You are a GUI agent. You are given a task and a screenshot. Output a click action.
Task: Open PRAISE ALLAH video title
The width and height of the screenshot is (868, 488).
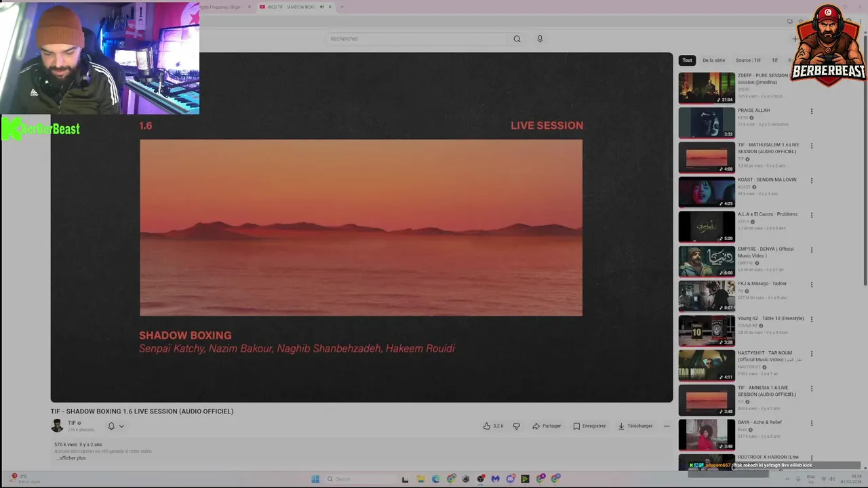point(753,110)
